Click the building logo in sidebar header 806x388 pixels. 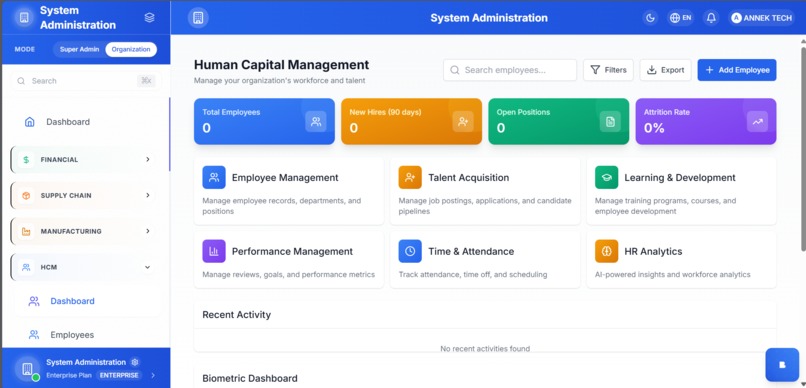[x=23, y=17]
